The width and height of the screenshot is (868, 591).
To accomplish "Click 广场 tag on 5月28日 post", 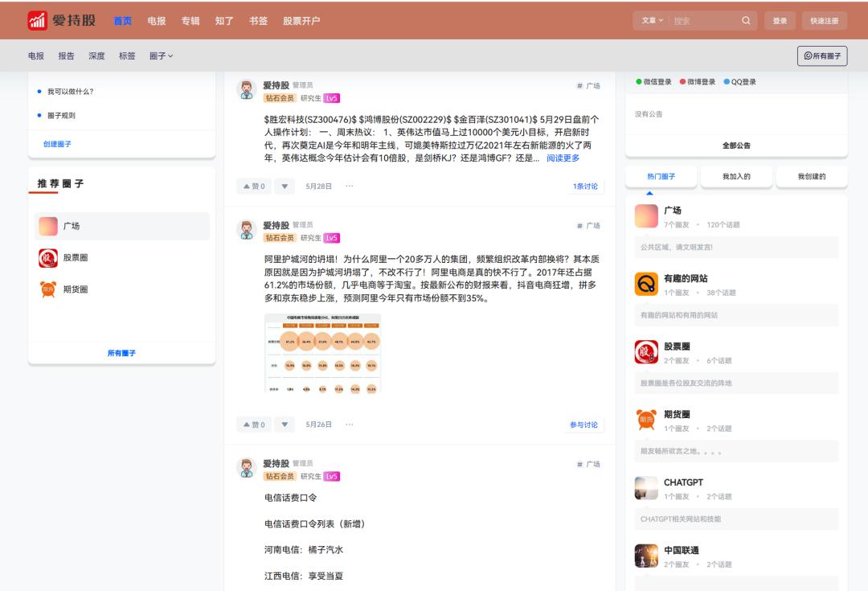I will 588,86.
